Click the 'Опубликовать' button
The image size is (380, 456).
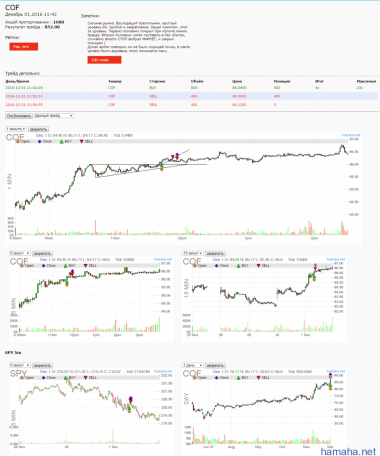click(x=19, y=116)
